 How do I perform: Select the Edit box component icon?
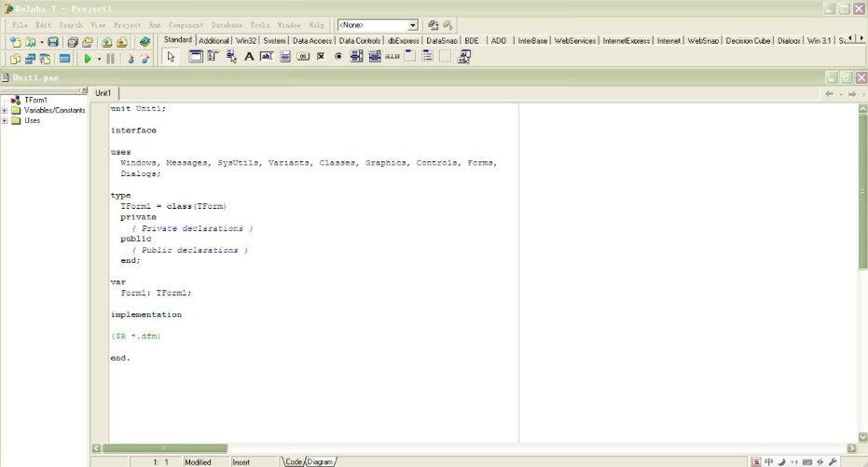[267, 56]
